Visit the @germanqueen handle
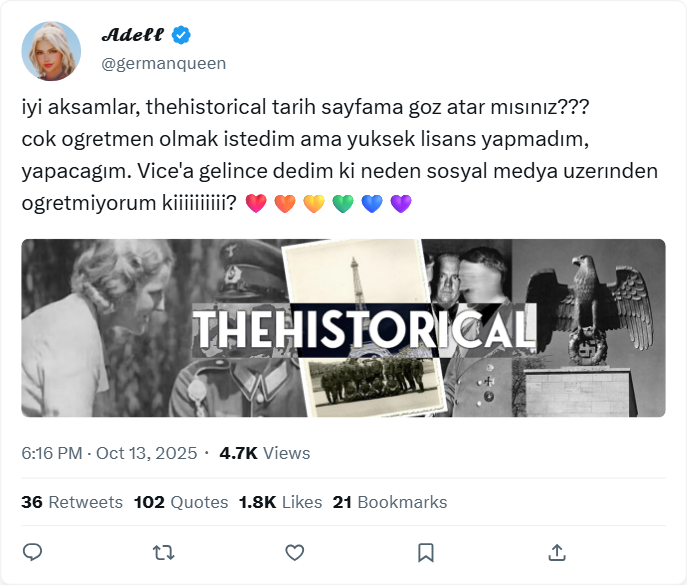The height and width of the screenshot is (585, 687). coord(163,64)
